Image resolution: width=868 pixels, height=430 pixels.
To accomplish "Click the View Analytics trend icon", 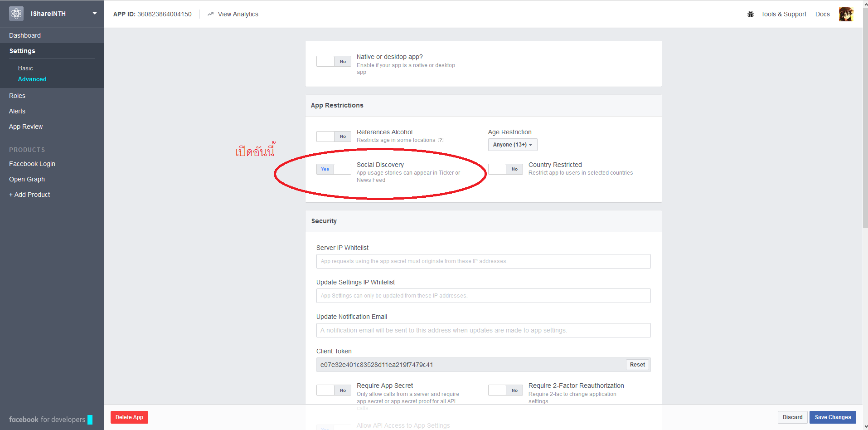I will click(x=211, y=14).
